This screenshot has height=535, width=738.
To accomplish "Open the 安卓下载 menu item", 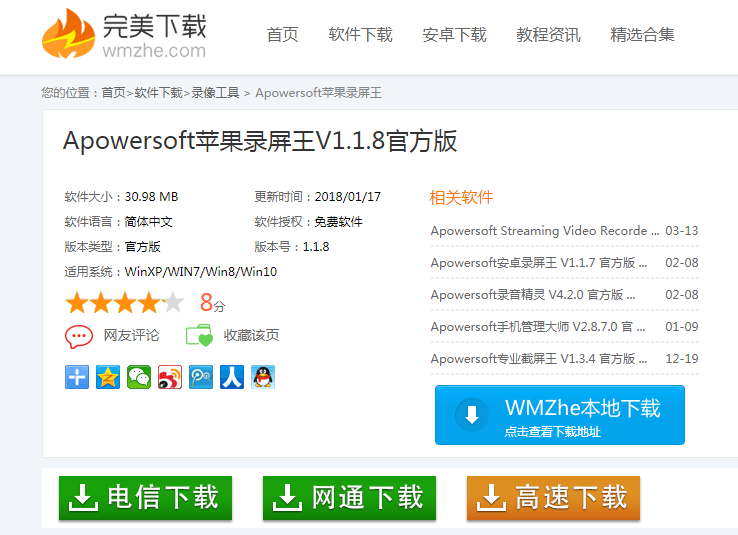I will (454, 35).
